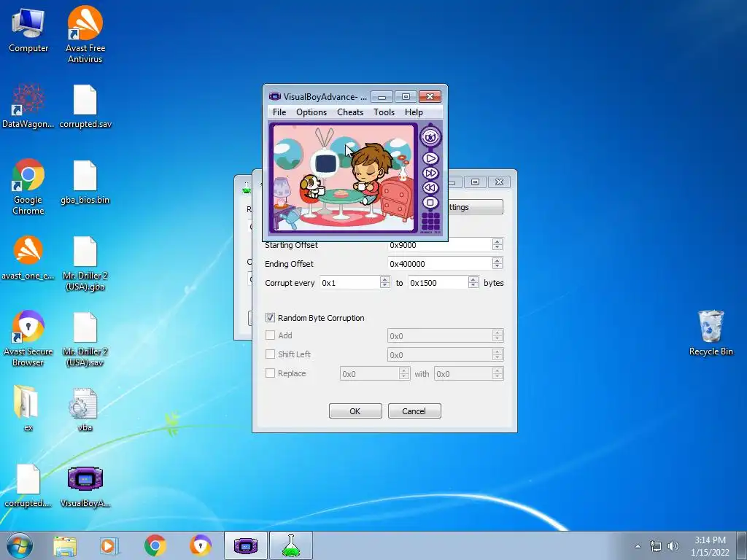Switch to VisualBoyAdvance taskbar button
Screen dimensions: 747x560
click(245, 545)
